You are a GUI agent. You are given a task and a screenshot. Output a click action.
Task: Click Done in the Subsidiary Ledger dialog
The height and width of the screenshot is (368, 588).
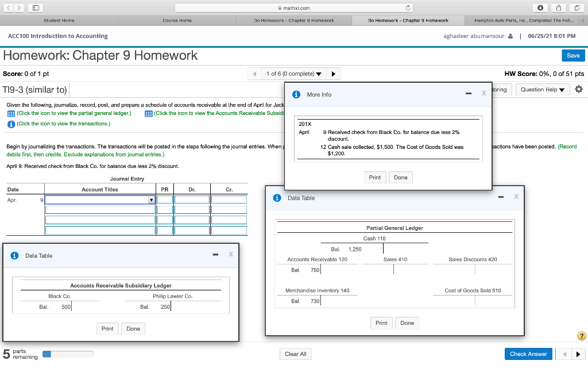tap(133, 328)
